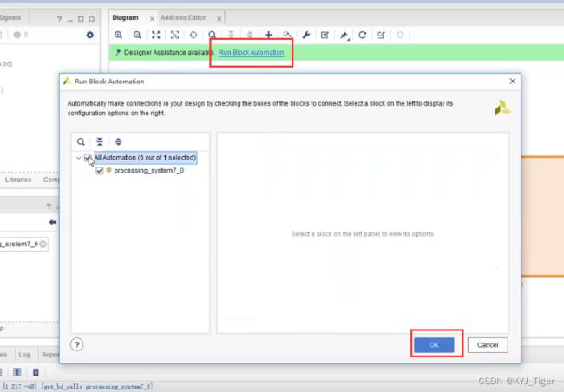Toggle the All Automation checkbox
This screenshot has height=392, width=564.
point(88,158)
